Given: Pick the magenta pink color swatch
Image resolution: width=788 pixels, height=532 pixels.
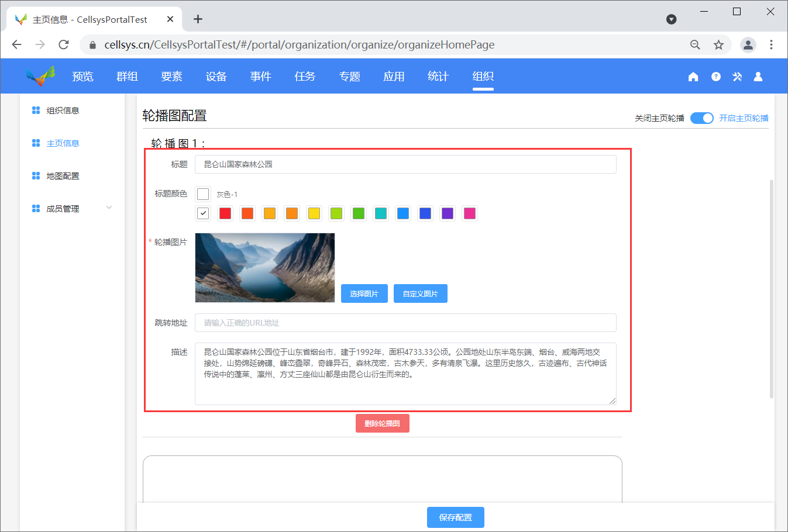Looking at the screenshot, I should pyautogui.click(x=470, y=213).
